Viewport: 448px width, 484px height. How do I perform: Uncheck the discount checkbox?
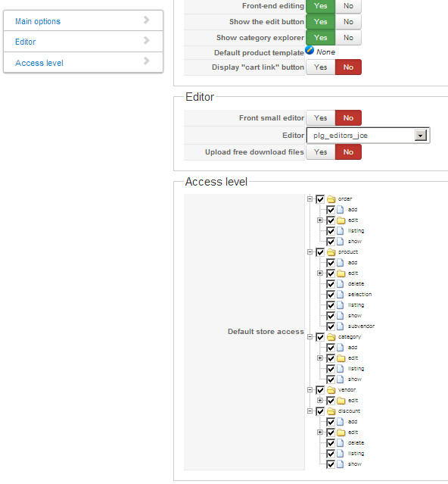(x=320, y=411)
